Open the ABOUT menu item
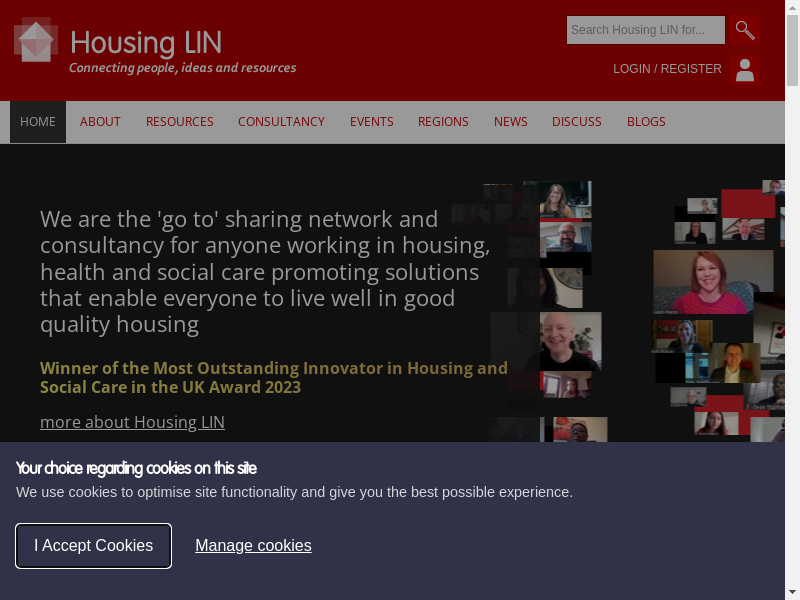 coord(100,122)
